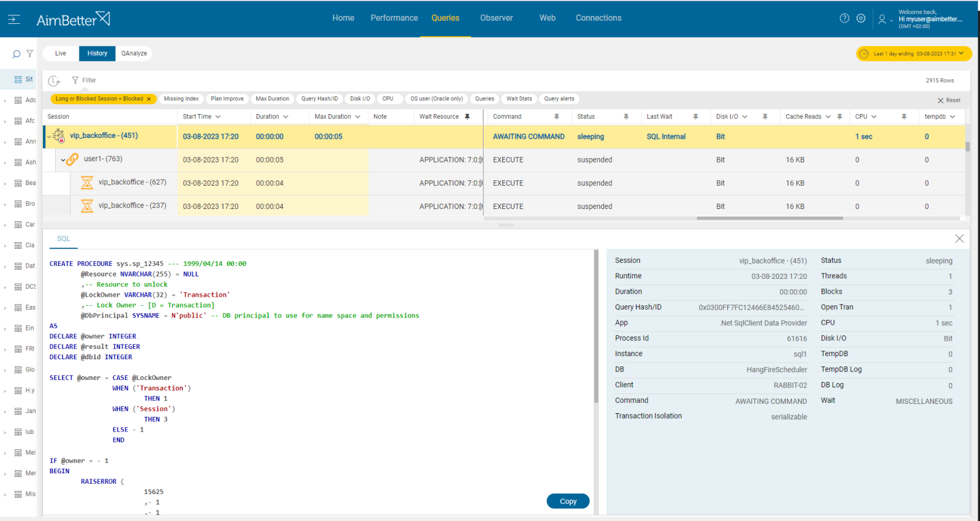The width and height of the screenshot is (980, 521).
Task: Click the grid horizontal scrollbar
Action: 770,218
